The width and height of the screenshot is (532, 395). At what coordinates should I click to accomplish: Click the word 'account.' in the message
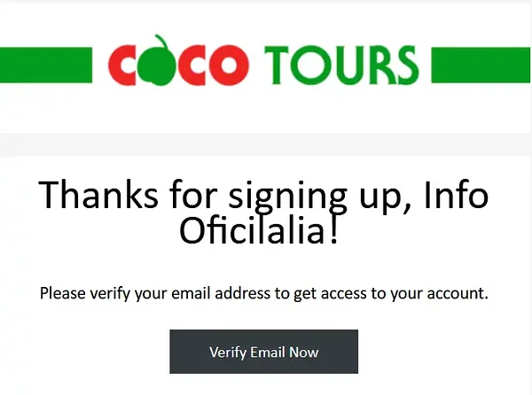(x=458, y=293)
